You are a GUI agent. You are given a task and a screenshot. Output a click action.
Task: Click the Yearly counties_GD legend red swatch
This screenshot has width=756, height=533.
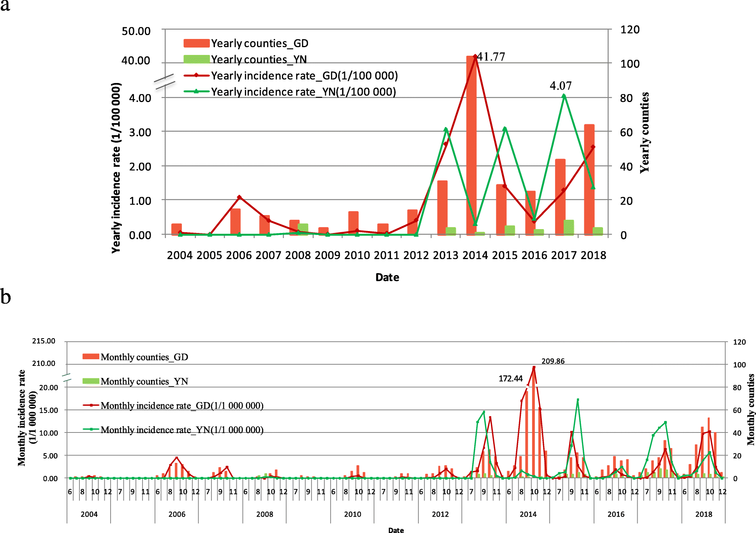point(197,43)
